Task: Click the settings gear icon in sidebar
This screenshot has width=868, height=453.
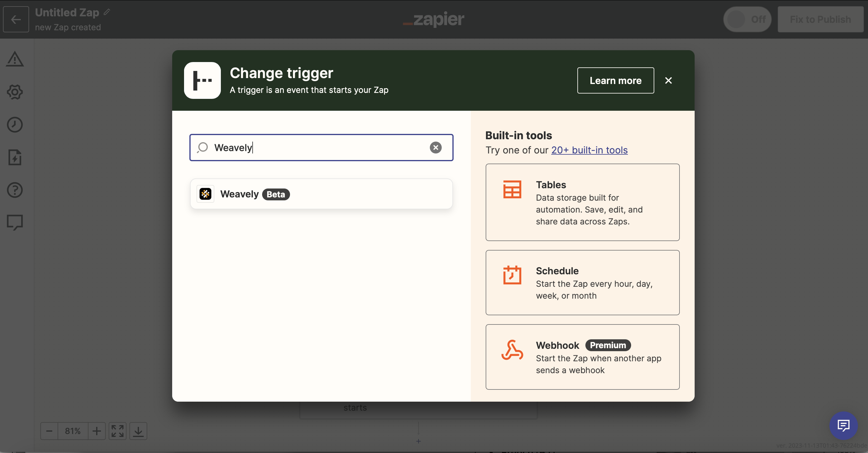Action: pyautogui.click(x=15, y=92)
